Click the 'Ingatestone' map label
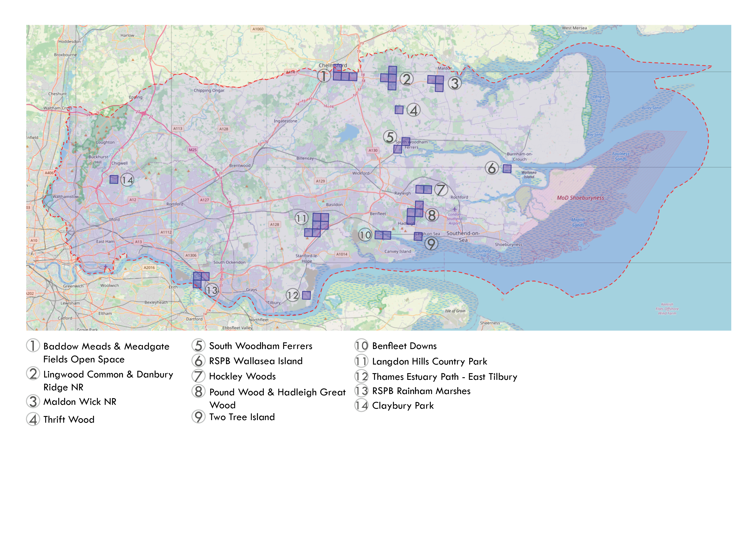756x534 pixels. tap(286, 121)
